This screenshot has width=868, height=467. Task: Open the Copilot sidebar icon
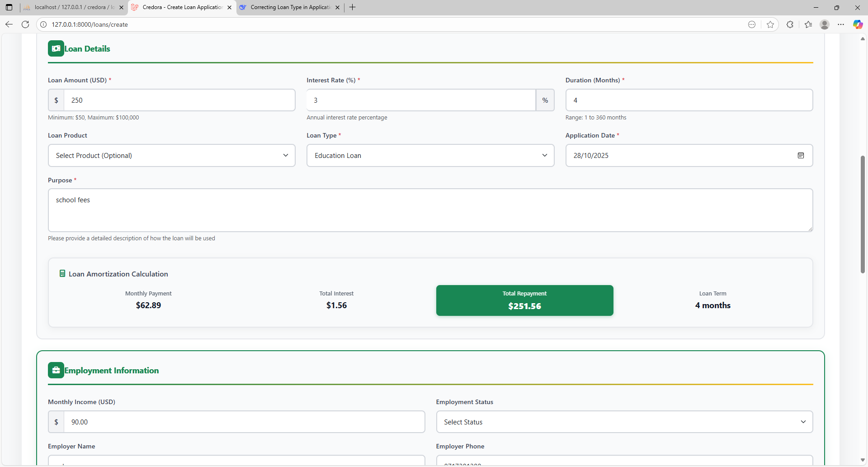pyautogui.click(x=858, y=24)
